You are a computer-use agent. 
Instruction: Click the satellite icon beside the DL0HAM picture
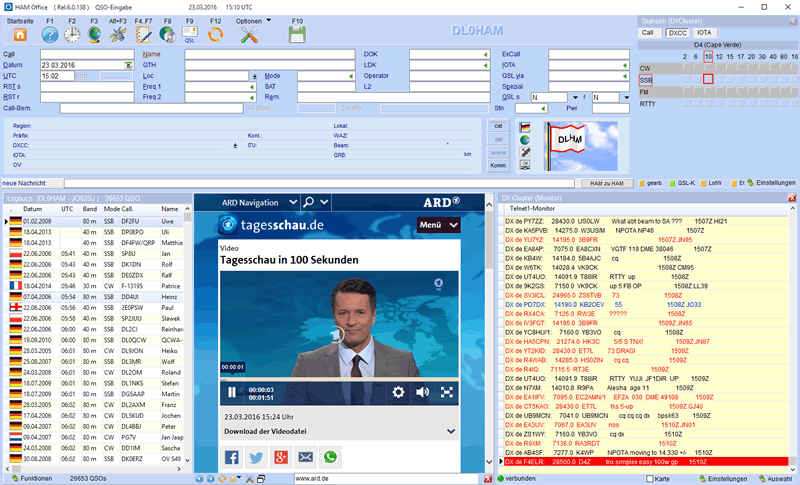click(525, 152)
